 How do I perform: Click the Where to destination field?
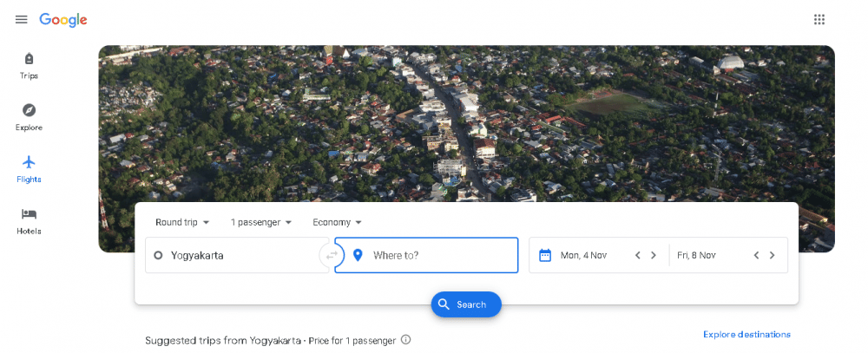click(x=427, y=255)
